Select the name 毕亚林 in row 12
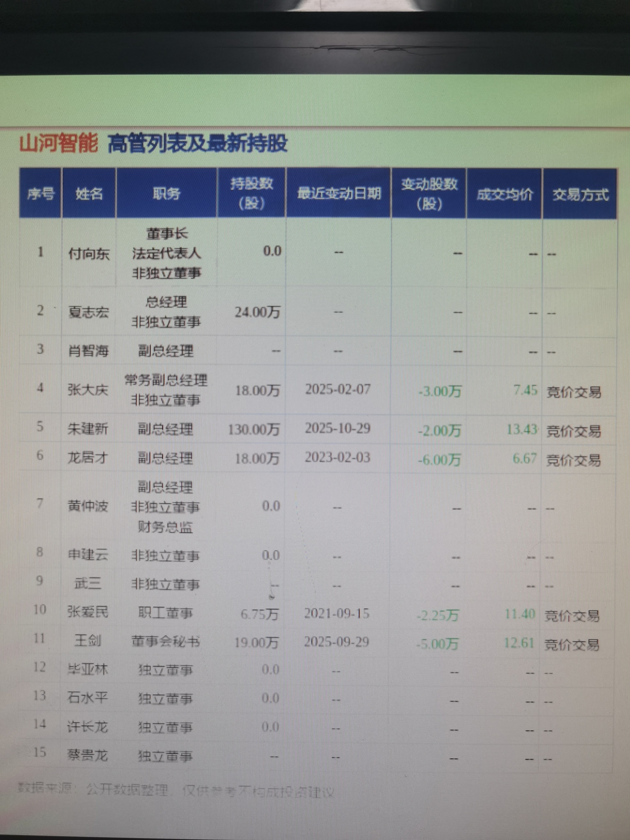Image resolution: width=630 pixels, height=840 pixels. click(x=87, y=670)
